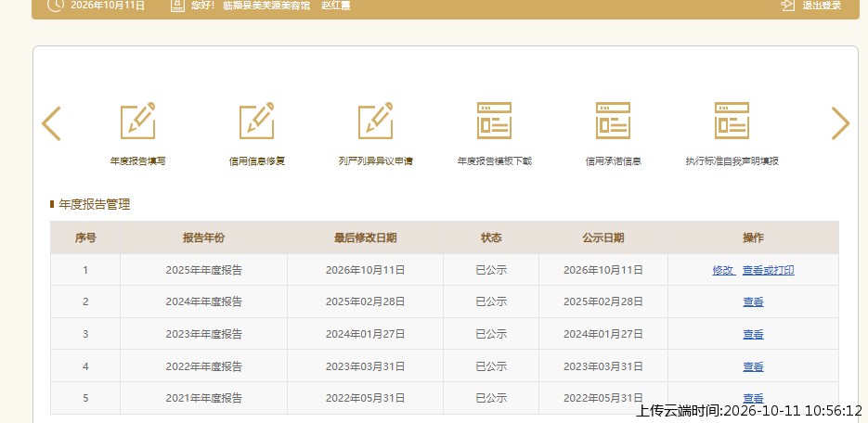Click the 序号 column header

pyautogui.click(x=85, y=237)
